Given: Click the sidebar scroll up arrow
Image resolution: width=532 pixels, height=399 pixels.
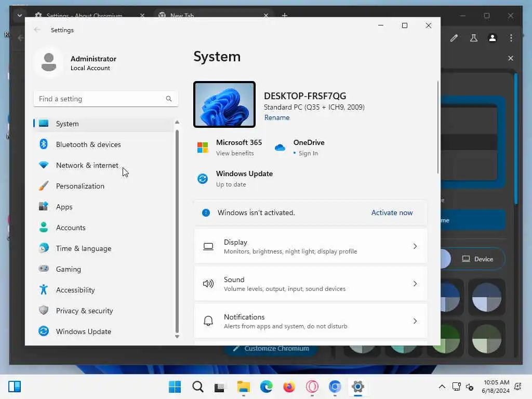Looking at the screenshot, I should click(x=177, y=122).
